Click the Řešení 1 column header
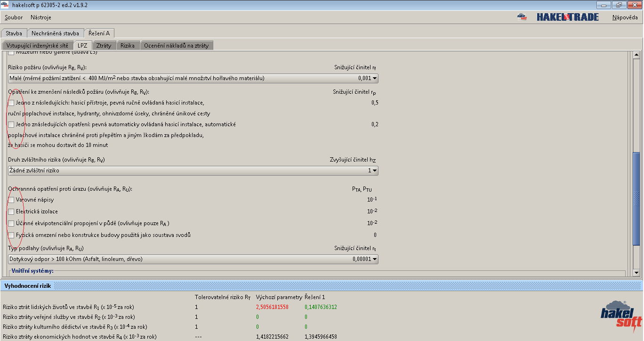644x341 pixels. point(315,297)
